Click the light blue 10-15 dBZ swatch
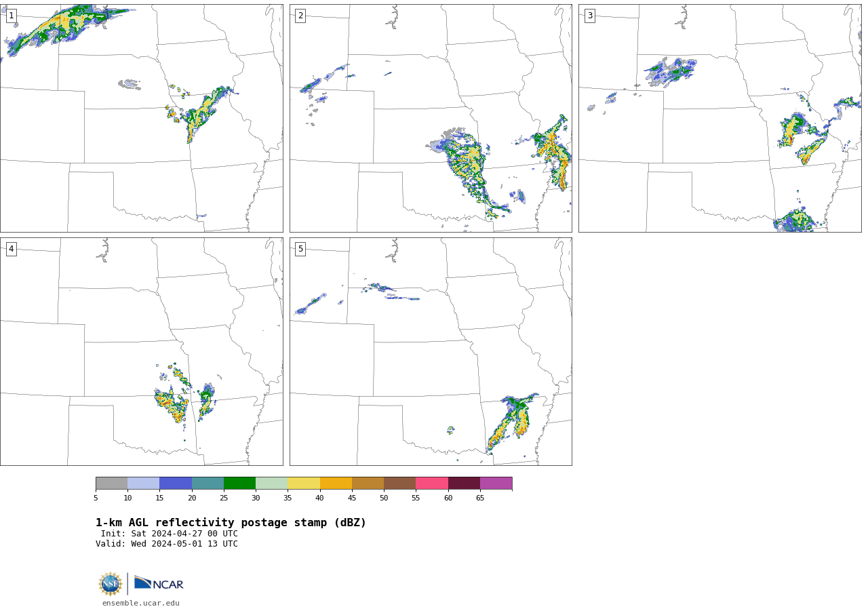 (x=143, y=483)
